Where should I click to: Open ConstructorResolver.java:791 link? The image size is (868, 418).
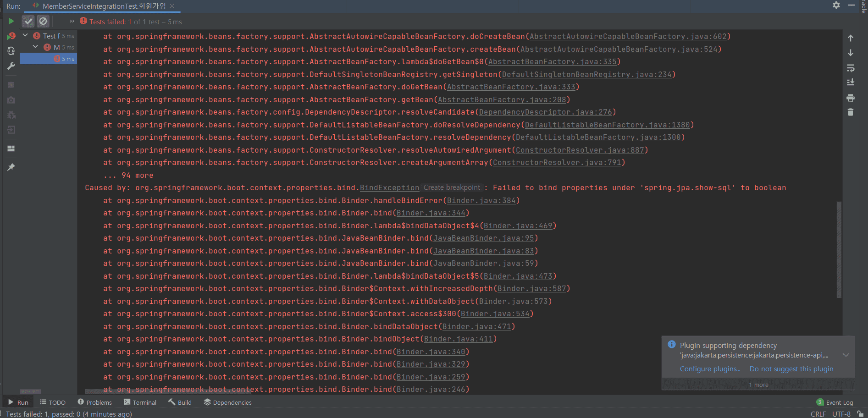[557, 163]
